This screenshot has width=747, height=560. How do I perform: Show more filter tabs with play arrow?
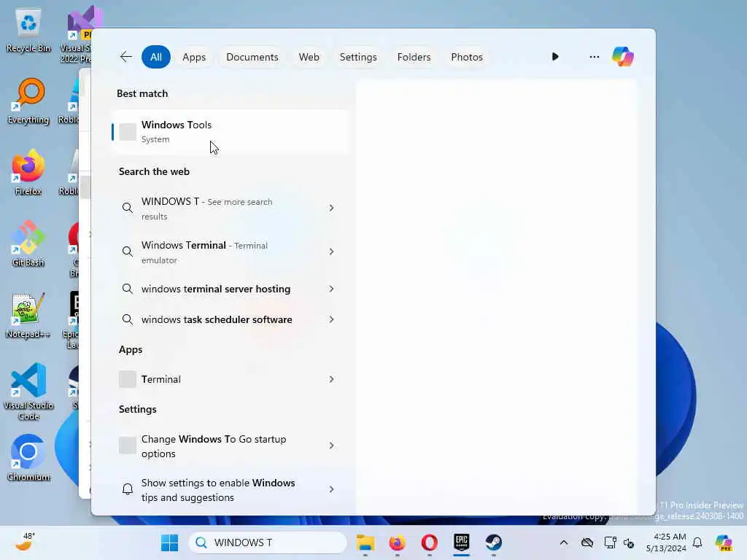click(555, 57)
